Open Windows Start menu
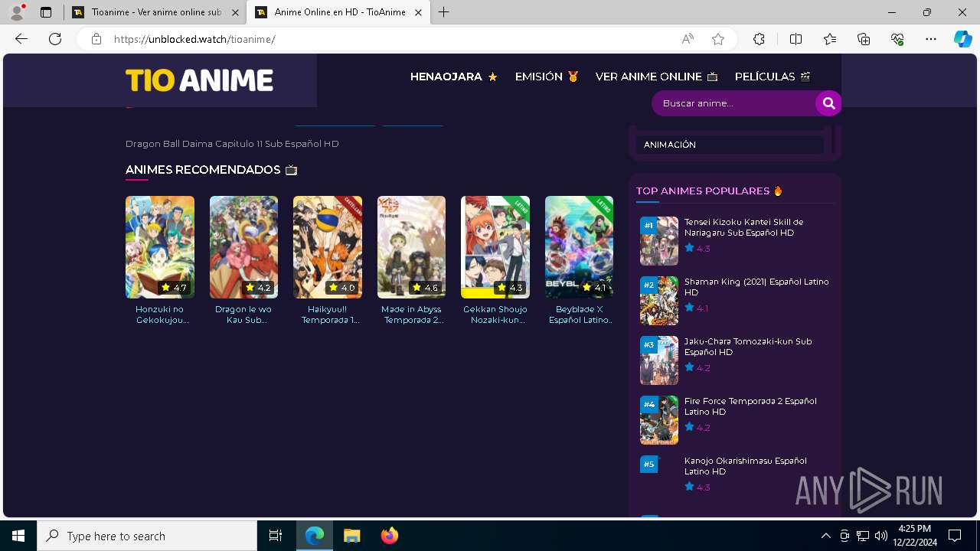 tap(18, 536)
